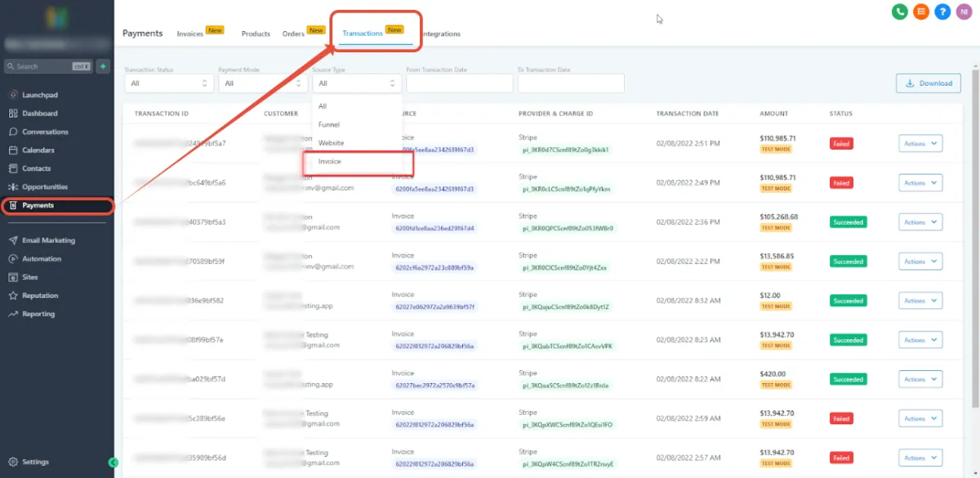The height and width of the screenshot is (478, 980).
Task: Click the Download button
Action: tap(929, 83)
